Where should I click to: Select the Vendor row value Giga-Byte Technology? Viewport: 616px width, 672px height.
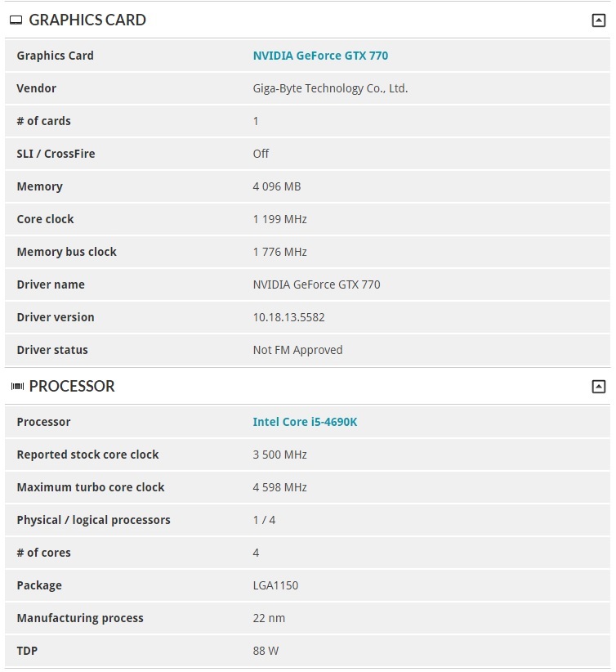(x=330, y=88)
